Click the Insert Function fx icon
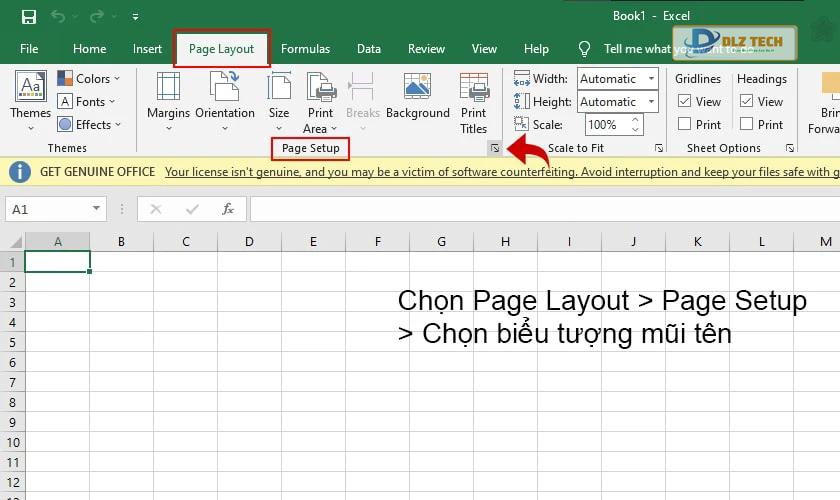 coord(228,208)
